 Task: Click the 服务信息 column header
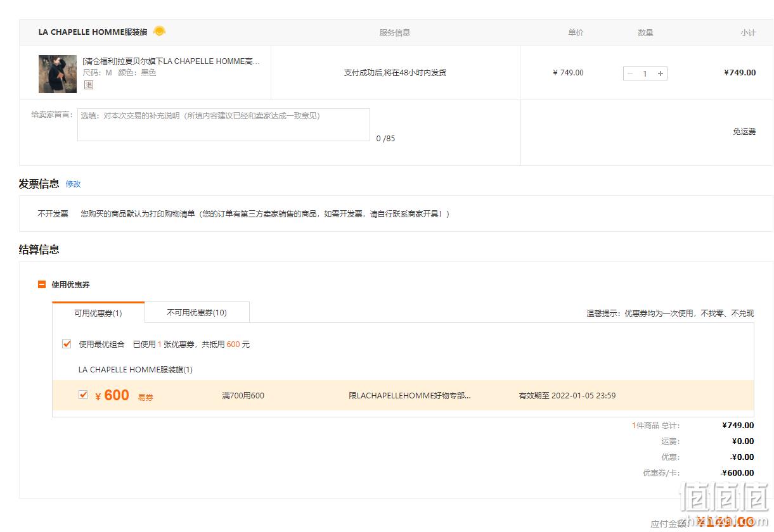(x=395, y=33)
